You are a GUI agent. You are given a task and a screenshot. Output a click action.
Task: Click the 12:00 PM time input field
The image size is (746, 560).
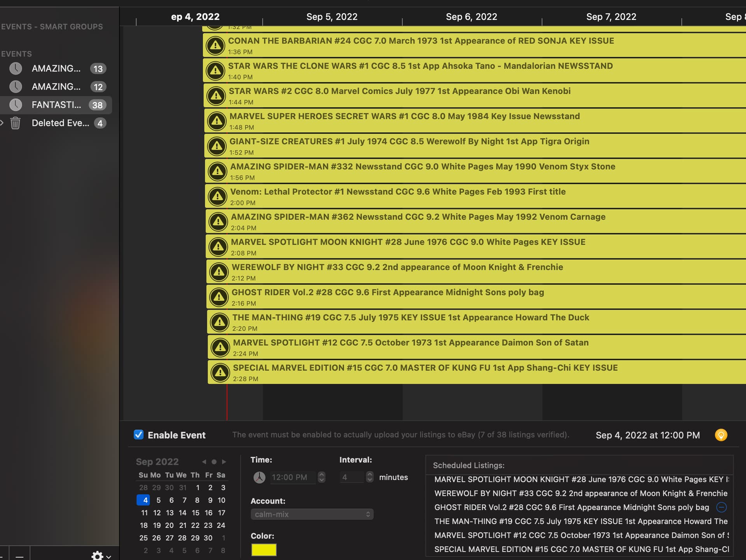click(x=294, y=477)
